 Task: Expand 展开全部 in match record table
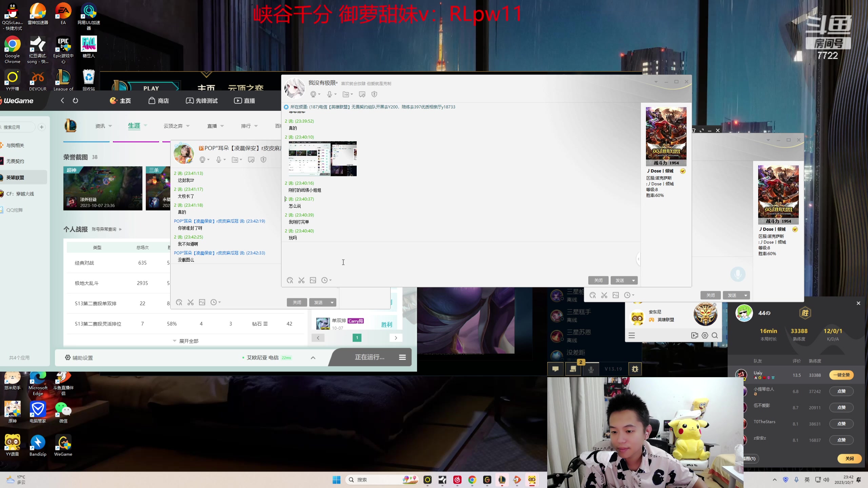[x=186, y=341]
